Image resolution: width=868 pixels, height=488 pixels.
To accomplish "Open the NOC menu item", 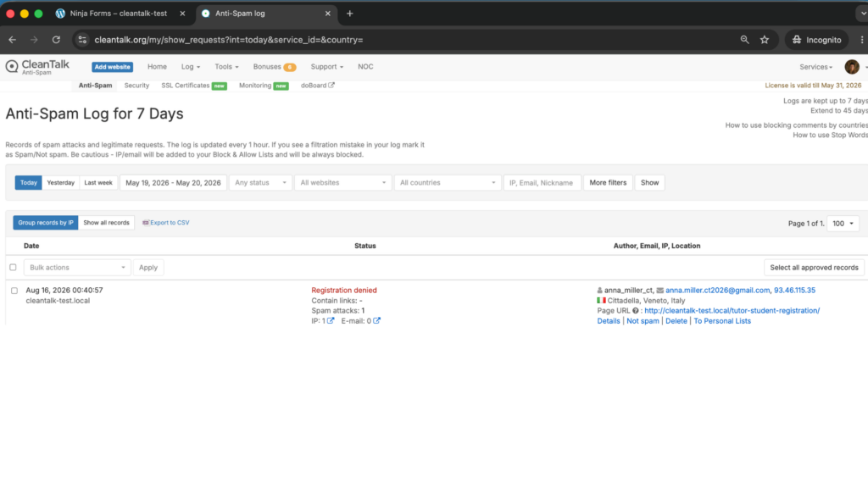I will [365, 67].
